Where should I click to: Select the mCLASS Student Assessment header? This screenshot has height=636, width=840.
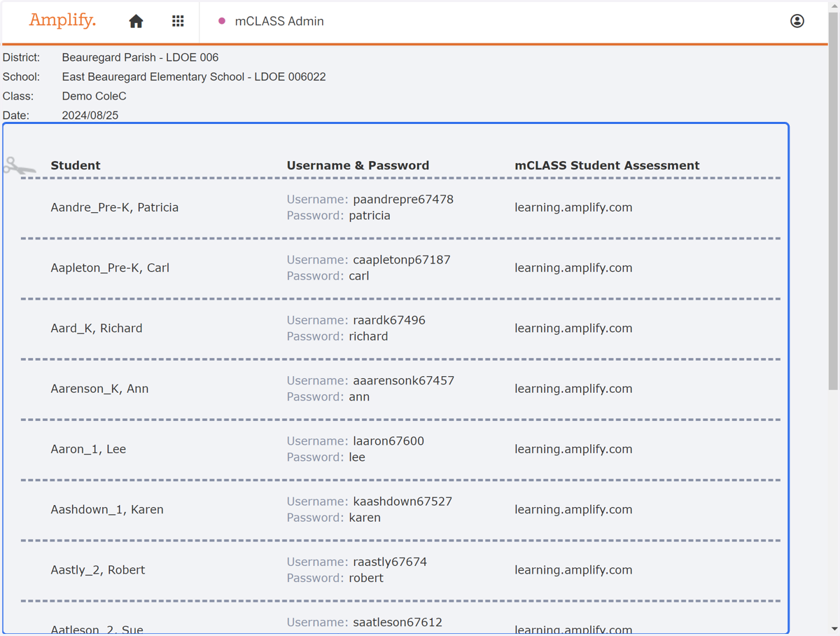(x=607, y=165)
